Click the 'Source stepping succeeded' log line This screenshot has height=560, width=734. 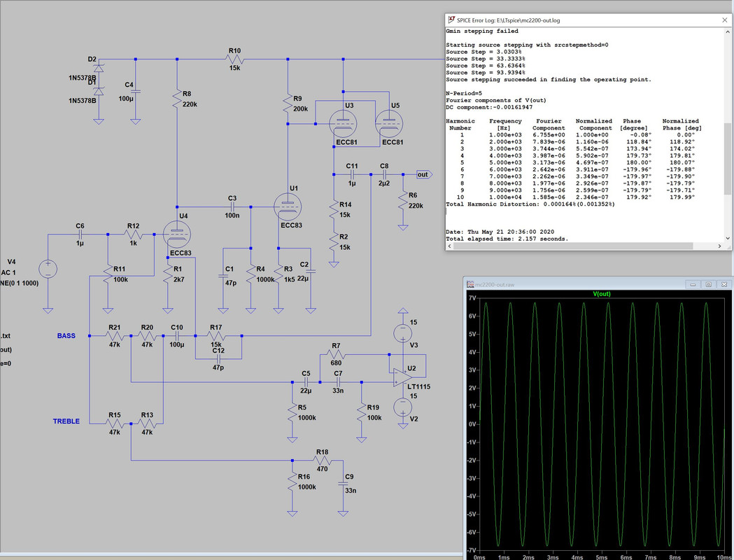coord(549,80)
